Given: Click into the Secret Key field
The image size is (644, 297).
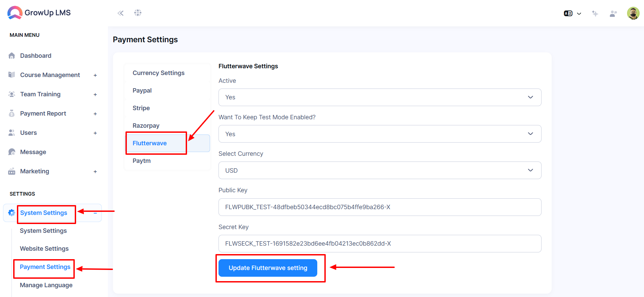Looking at the screenshot, I should [x=380, y=244].
